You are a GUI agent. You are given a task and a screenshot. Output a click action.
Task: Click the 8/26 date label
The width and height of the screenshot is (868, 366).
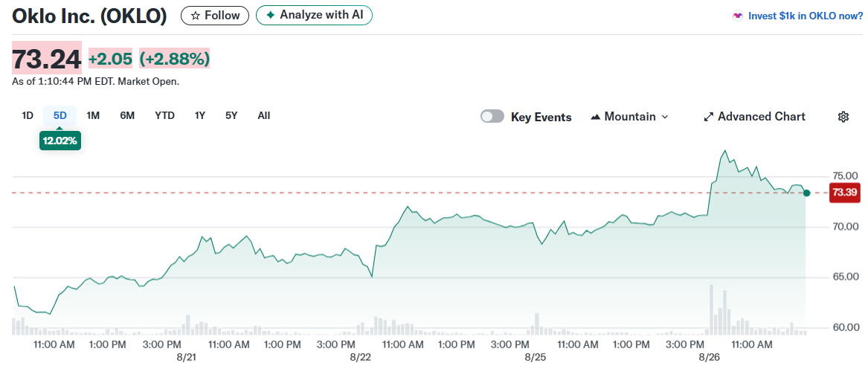(x=709, y=357)
